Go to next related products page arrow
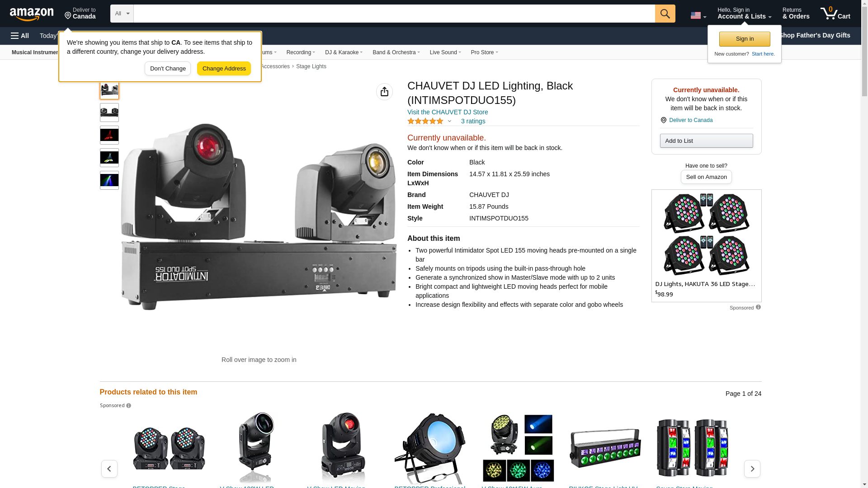This screenshot has width=868, height=488. [752, 469]
